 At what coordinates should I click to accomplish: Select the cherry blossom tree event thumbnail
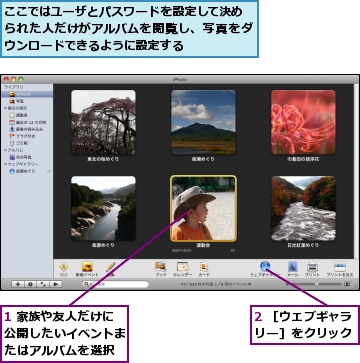point(103,122)
